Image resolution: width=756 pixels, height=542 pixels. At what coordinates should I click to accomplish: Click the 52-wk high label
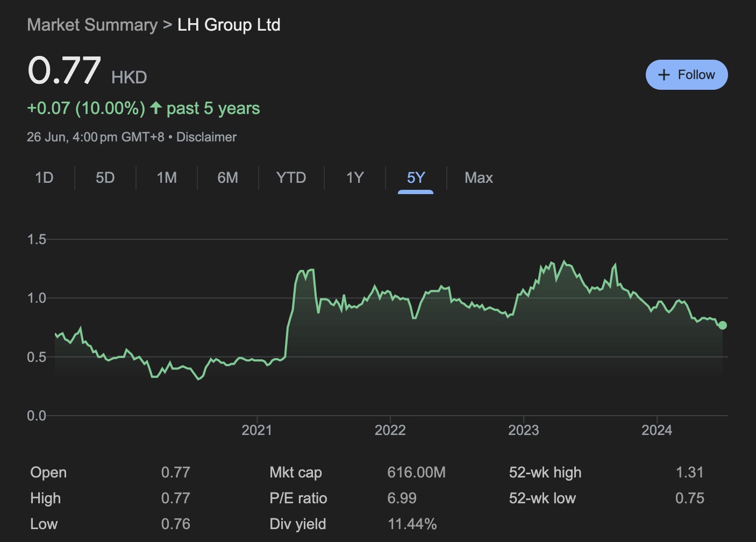point(545,473)
